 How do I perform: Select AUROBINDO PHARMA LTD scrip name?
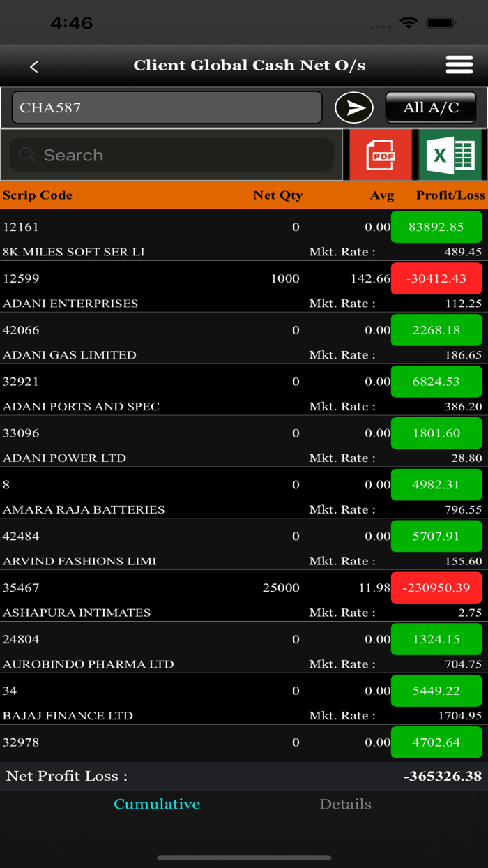point(89,665)
